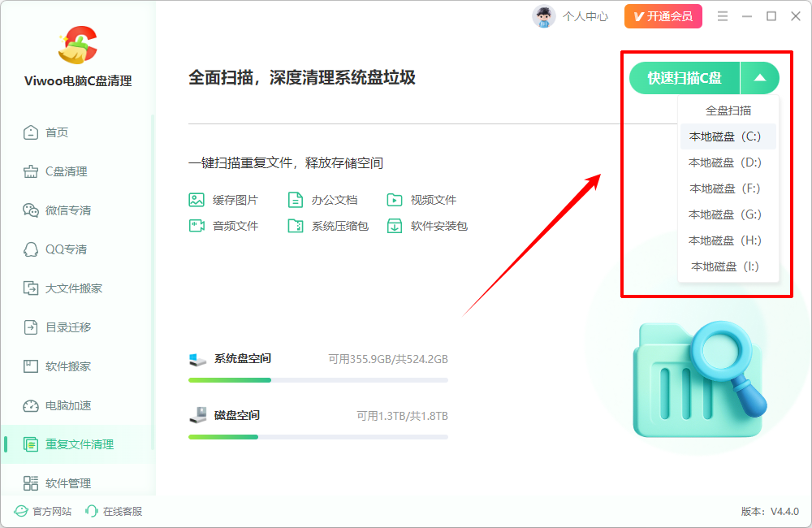Collapse the scan dropdown with up arrow
812x528 pixels.
tap(760, 78)
